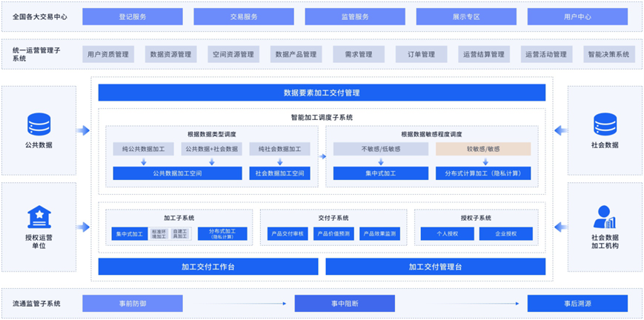Click the 流通监管子系统 label
This screenshot has height=320, width=644.
(x=36, y=304)
